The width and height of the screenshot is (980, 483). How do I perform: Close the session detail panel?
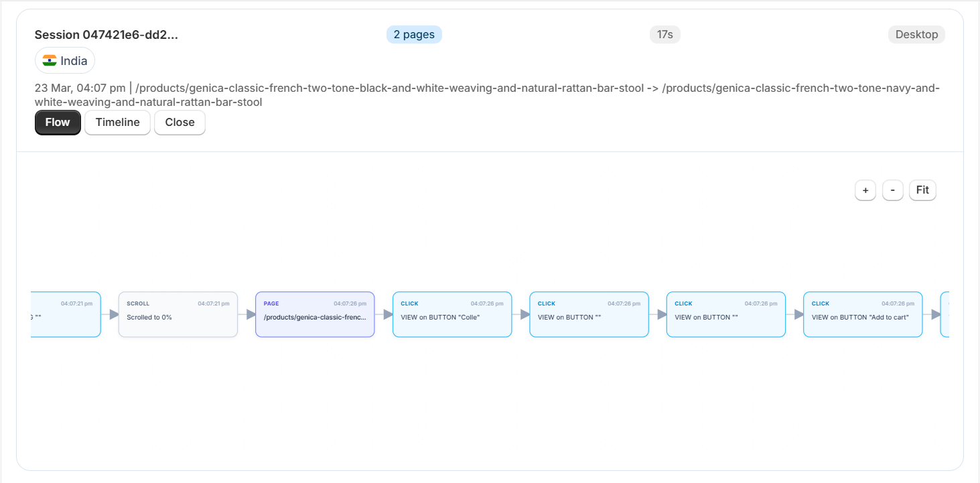(180, 123)
